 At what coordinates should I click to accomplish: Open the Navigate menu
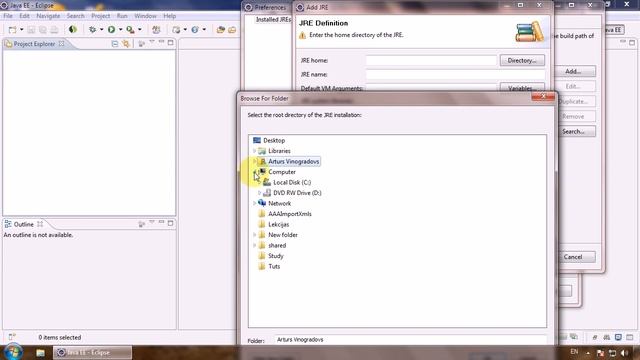[x=48, y=16]
